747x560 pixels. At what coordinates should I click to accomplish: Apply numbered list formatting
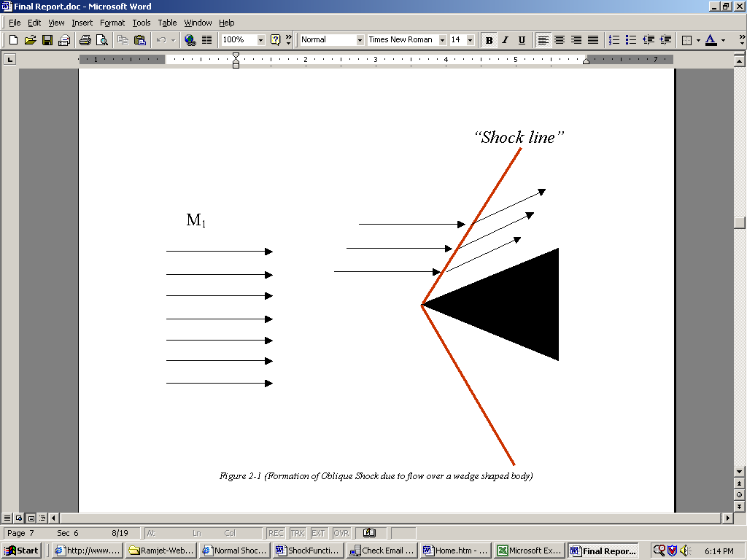point(614,40)
